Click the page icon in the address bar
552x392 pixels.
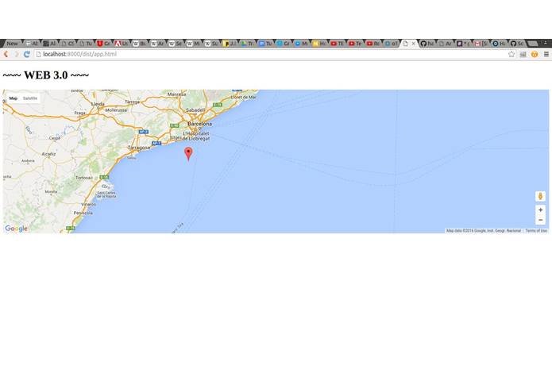pos(39,54)
